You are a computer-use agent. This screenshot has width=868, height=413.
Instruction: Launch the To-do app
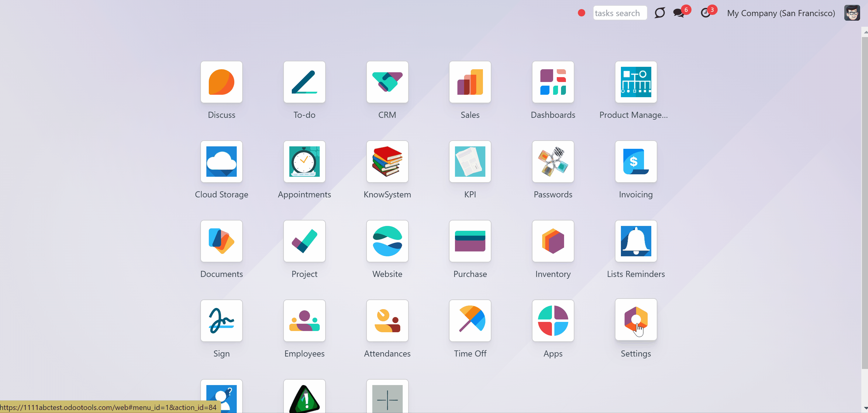pyautogui.click(x=304, y=82)
